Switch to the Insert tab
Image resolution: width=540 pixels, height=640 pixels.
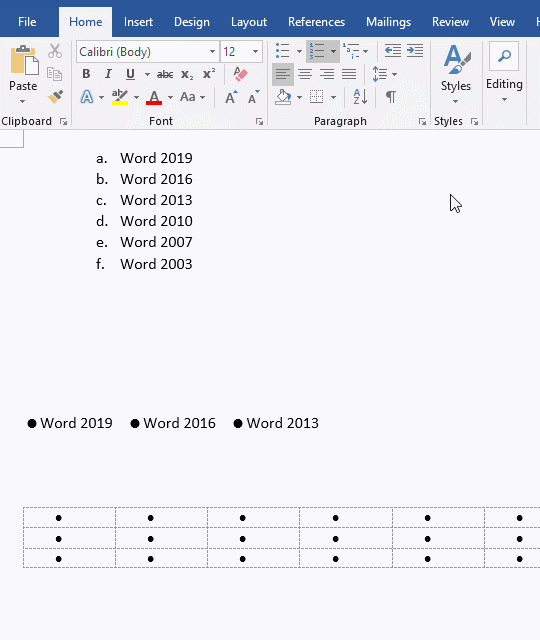138,22
